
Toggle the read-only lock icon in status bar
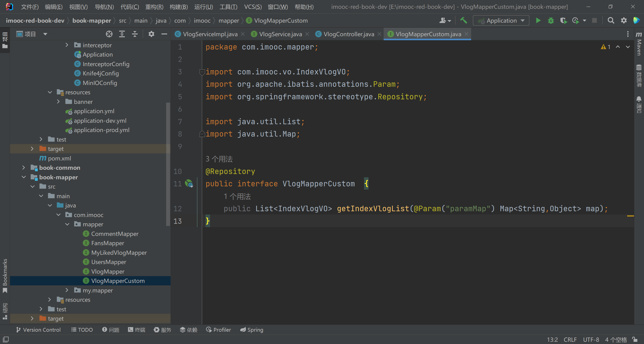[x=635, y=339]
